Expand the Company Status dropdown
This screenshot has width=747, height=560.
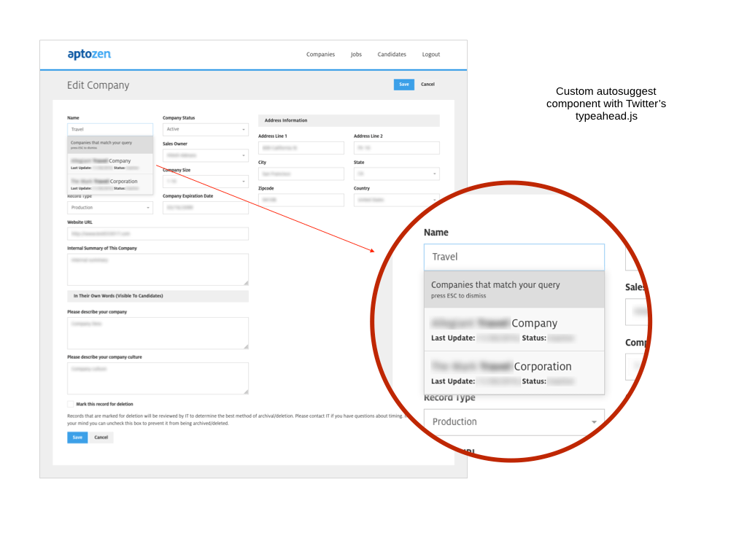(x=205, y=130)
